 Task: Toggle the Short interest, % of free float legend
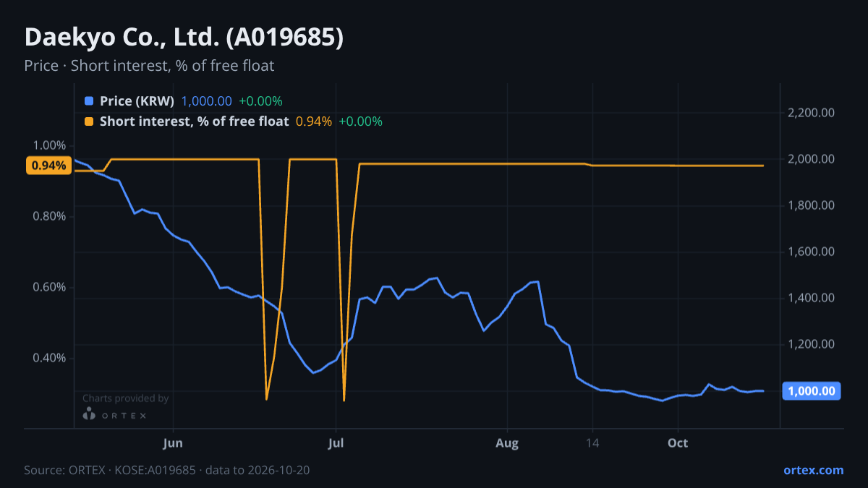[194, 121]
